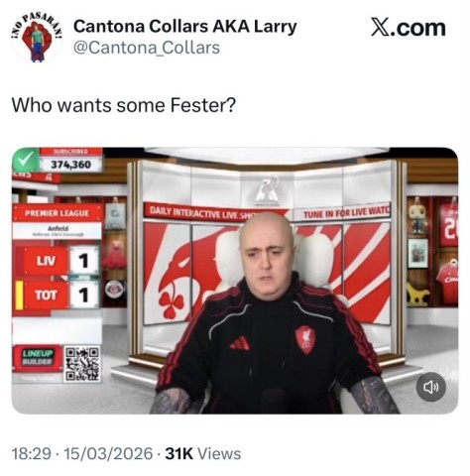Image resolution: width=470 pixels, height=476 pixels.
Task: Click the Liverpool crest on the jacket
Action: (305, 339)
